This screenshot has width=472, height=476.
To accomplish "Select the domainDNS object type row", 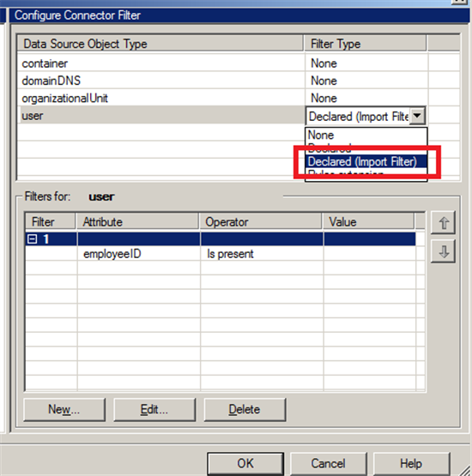I will pyautogui.click(x=222, y=81).
